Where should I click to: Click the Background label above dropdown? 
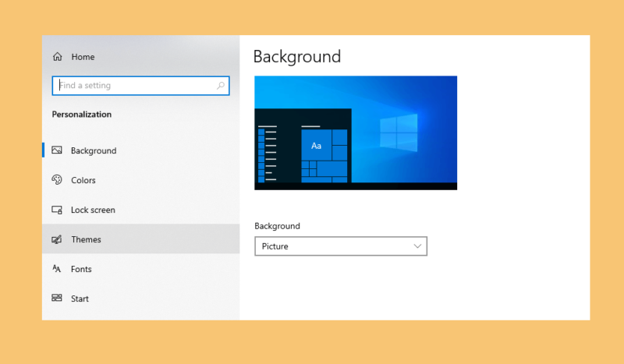pos(277,226)
